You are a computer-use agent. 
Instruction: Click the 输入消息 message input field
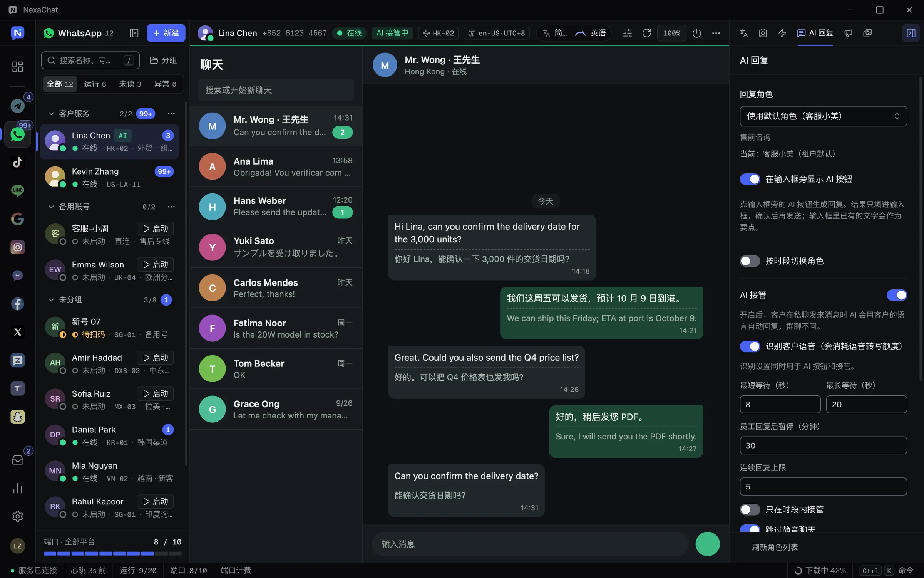530,544
